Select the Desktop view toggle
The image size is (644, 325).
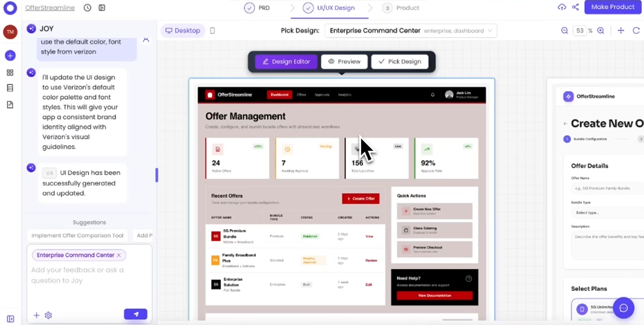(x=183, y=30)
